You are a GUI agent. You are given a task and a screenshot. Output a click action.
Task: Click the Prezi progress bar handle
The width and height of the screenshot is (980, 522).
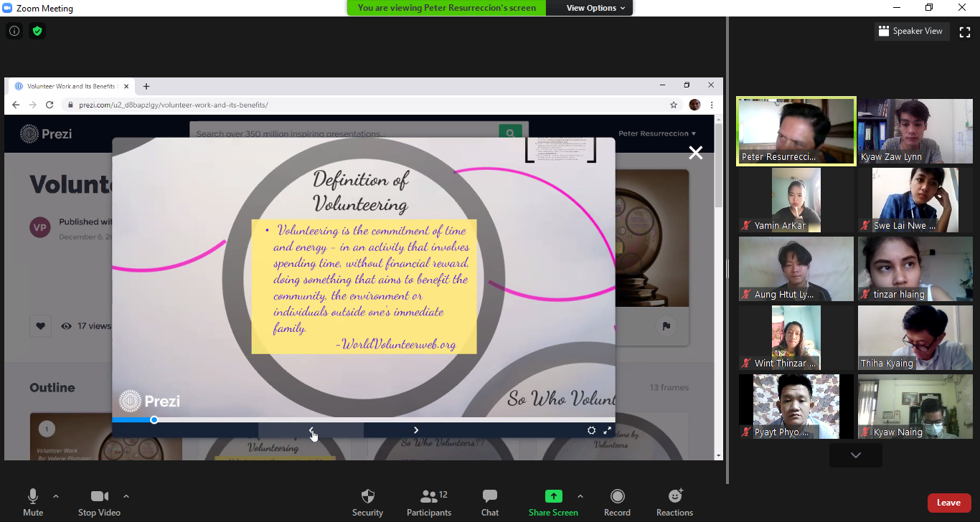point(154,419)
